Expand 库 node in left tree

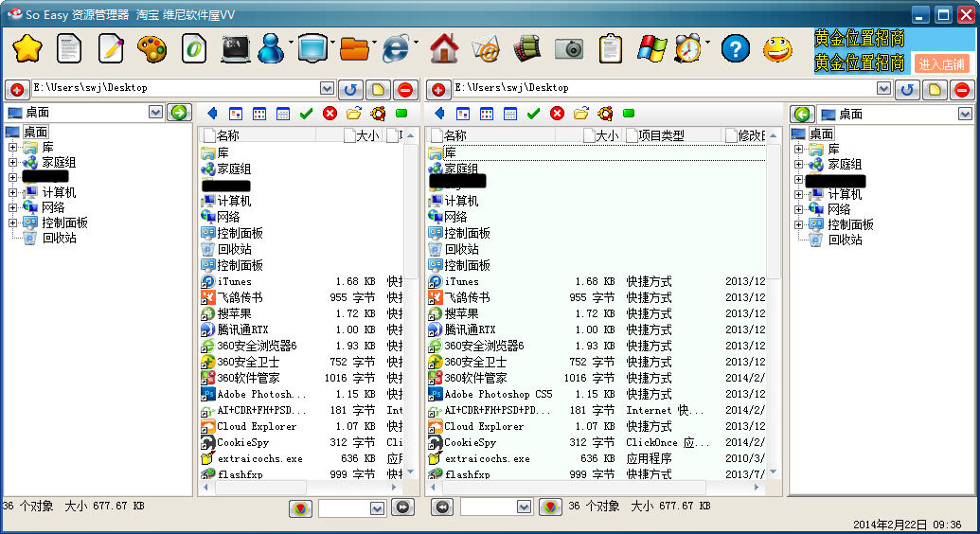[12, 147]
